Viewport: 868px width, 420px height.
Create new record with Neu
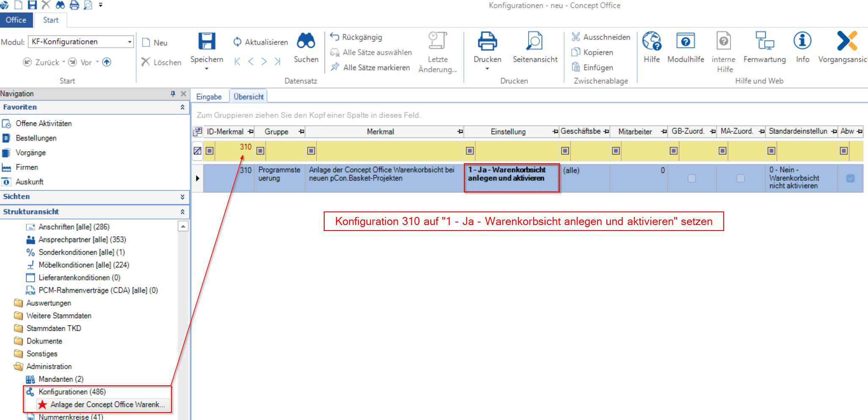click(x=155, y=42)
